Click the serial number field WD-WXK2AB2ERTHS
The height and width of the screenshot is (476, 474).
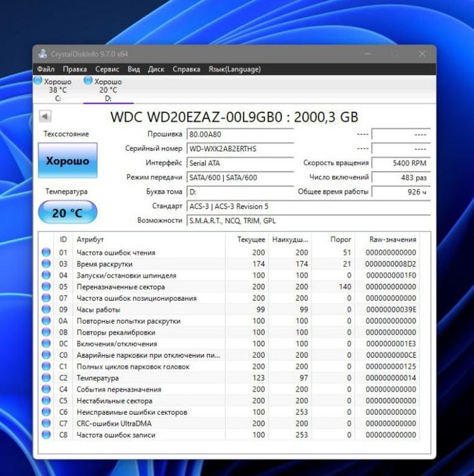pyautogui.click(x=240, y=149)
